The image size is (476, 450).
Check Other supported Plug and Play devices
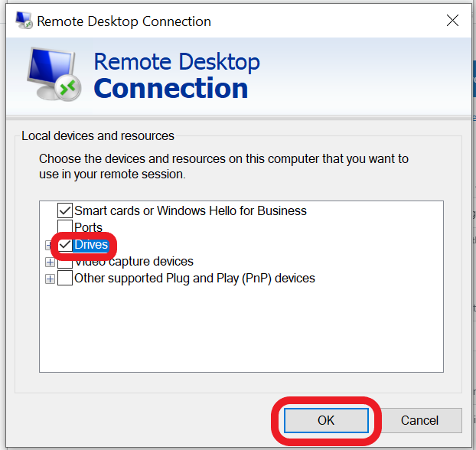tap(65, 278)
